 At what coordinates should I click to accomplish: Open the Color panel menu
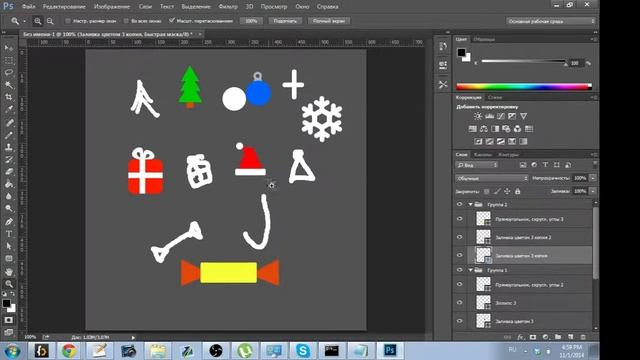click(x=593, y=39)
